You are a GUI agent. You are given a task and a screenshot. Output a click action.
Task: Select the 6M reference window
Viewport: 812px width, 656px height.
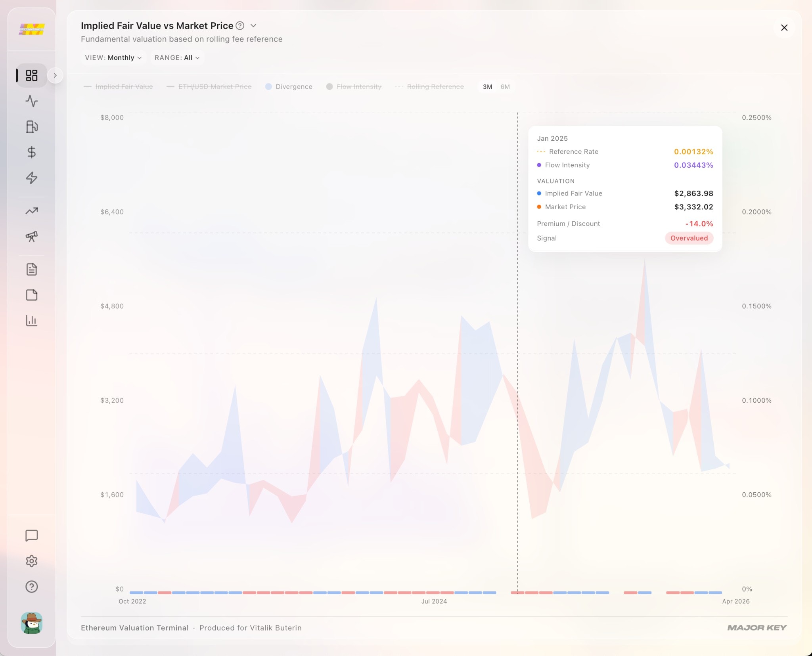pyautogui.click(x=505, y=86)
